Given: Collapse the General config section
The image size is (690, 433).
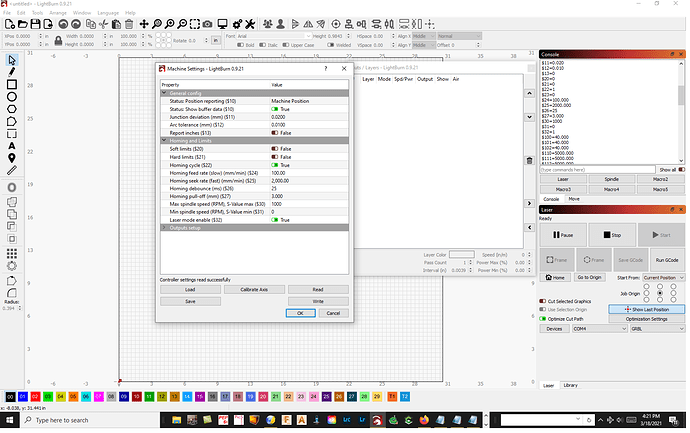Looking at the screenshot, I should click(x=164, y=93).
